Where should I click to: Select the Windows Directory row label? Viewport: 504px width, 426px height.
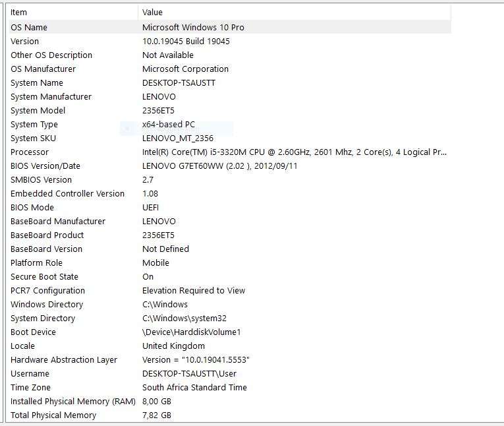click(47, 304)
